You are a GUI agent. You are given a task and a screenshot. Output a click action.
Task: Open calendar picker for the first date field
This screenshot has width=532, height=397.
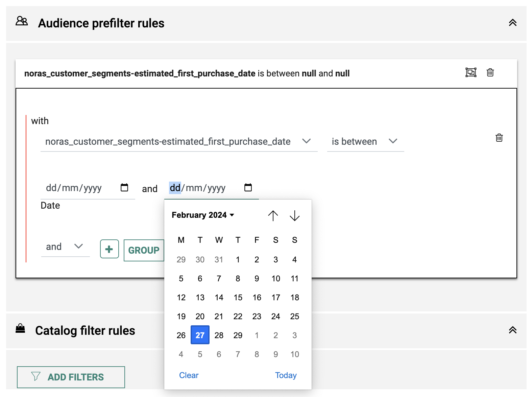124,187
